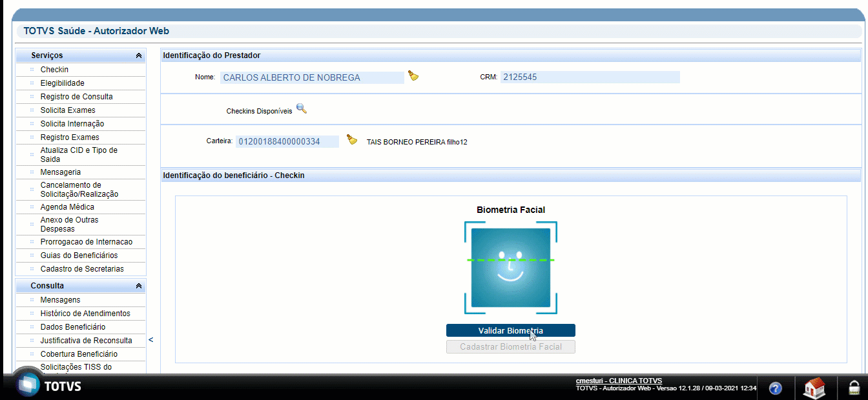The height and width of the screenshot is (400, 868).
Task: Search Checkins Disponíveis with magnifier icon
Action: [x=302, y=108]
